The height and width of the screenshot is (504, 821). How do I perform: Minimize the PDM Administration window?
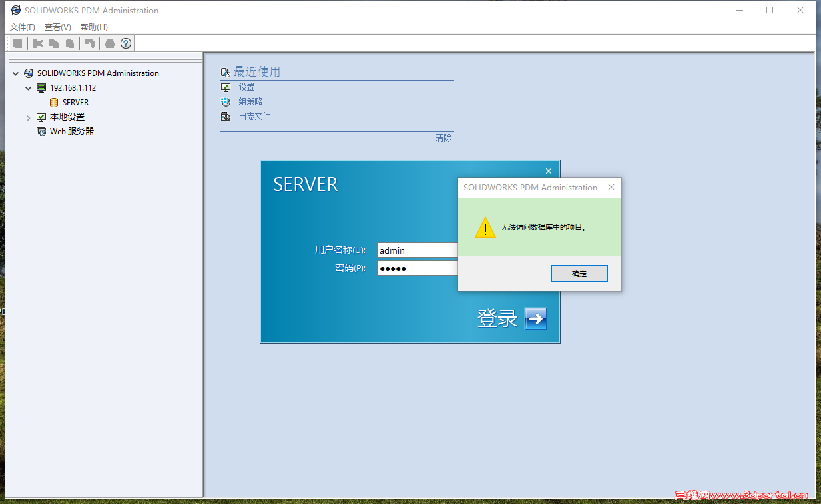tap(739, 10)
